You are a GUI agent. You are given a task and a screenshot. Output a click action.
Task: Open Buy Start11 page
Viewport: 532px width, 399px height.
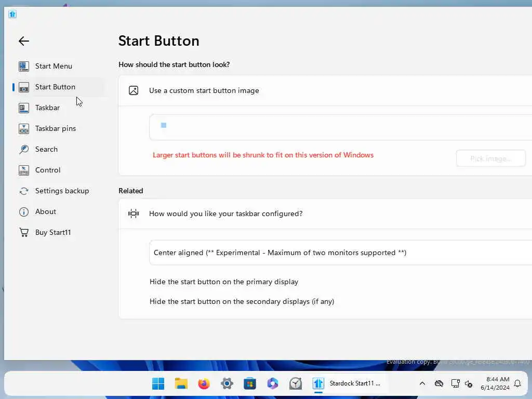(60, 232)
